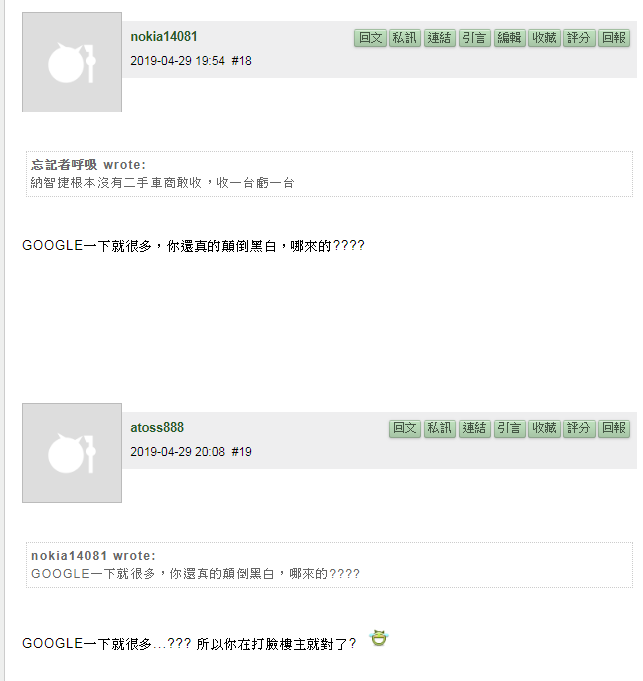The height and width of the screenshot is (681, 643).
Task: Click 評分 to rate post #19
Action: click(579, 429)
